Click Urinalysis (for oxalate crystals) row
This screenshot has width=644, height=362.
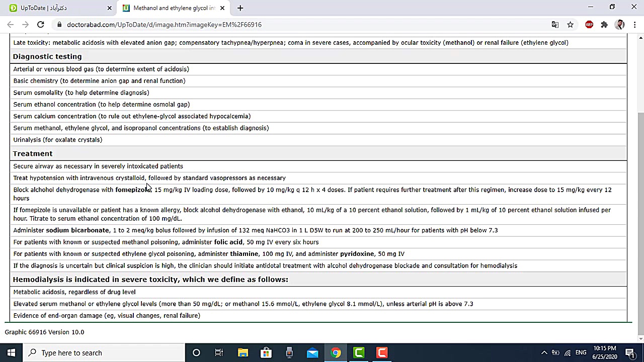(318, 140)
